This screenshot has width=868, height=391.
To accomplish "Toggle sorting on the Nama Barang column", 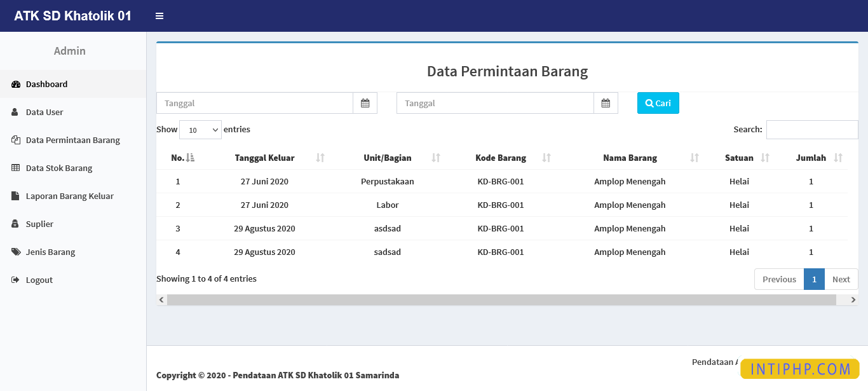I will pos(630,158).
